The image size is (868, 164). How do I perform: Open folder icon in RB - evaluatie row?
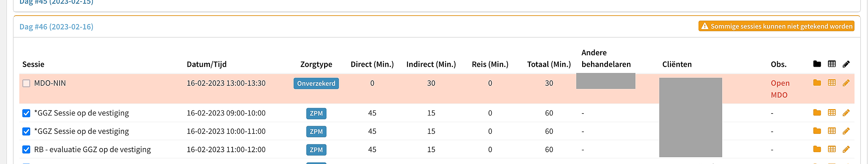point(817,149)
